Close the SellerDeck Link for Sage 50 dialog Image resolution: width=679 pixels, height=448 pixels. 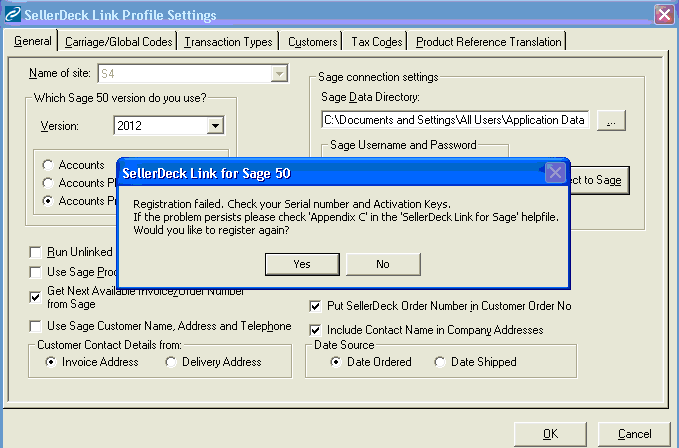click(555, 172)
